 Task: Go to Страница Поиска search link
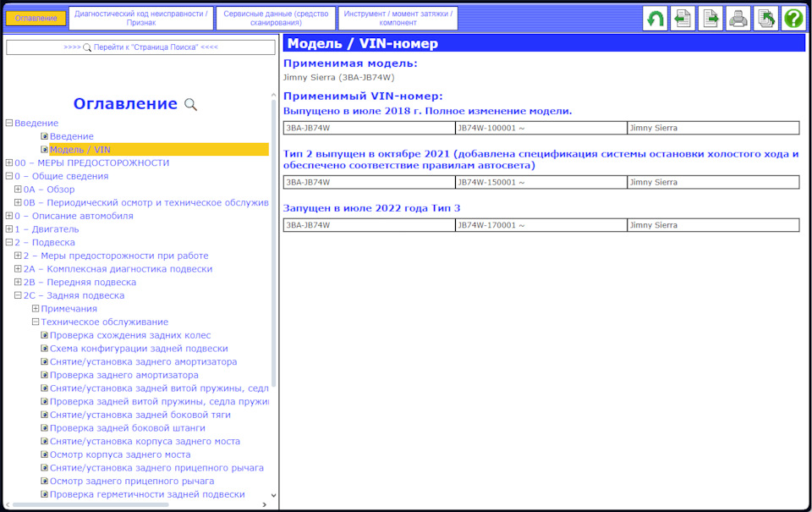(141, 47)
